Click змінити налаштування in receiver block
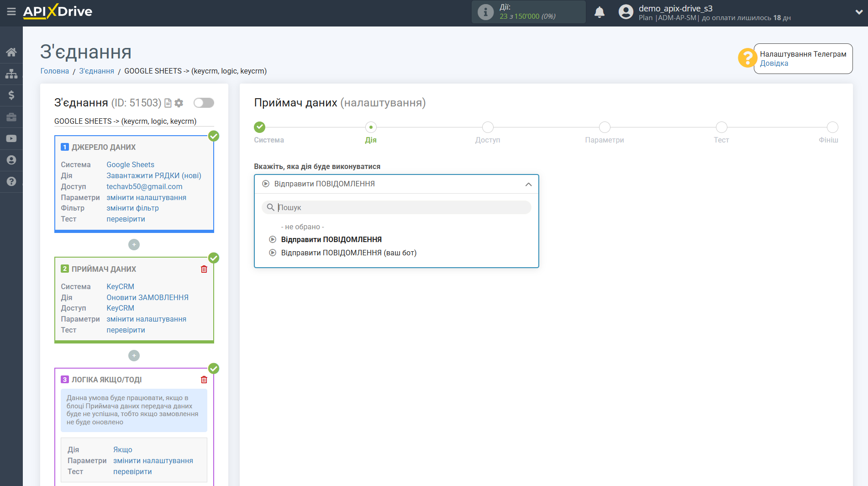 [147, 319]
